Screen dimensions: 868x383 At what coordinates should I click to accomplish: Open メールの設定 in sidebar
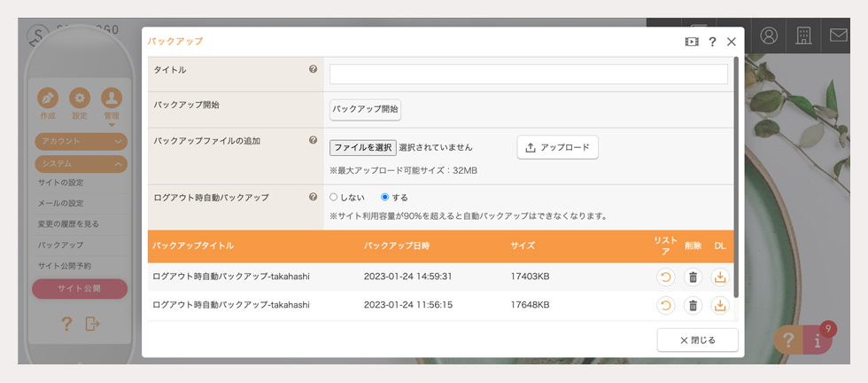[x=61, y=203]
